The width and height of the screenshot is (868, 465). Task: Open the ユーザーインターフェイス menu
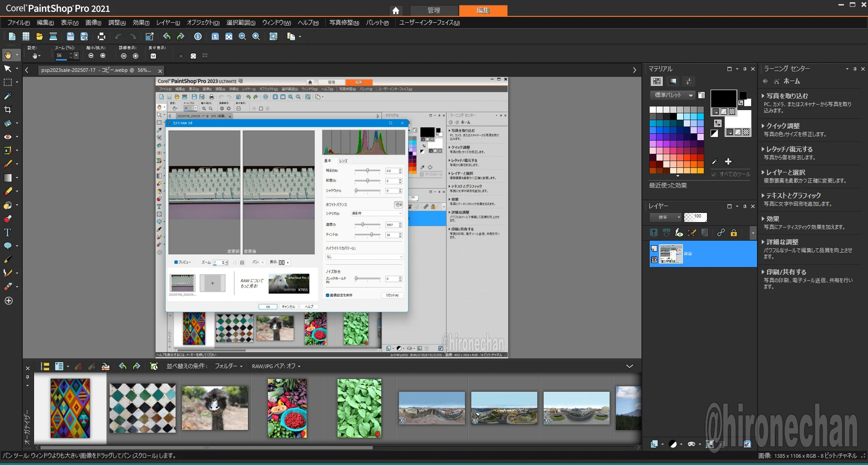[429, 23]
